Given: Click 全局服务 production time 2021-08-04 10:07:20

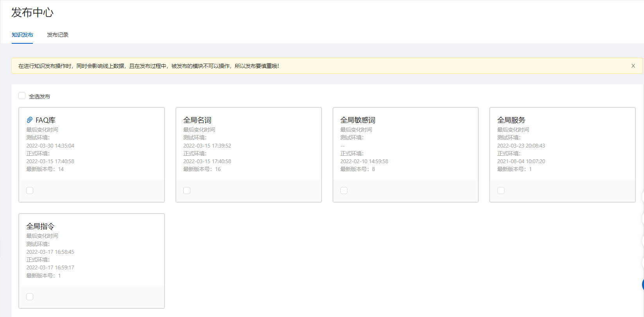Looking at the screenshot, I should [x=521, y=161].
